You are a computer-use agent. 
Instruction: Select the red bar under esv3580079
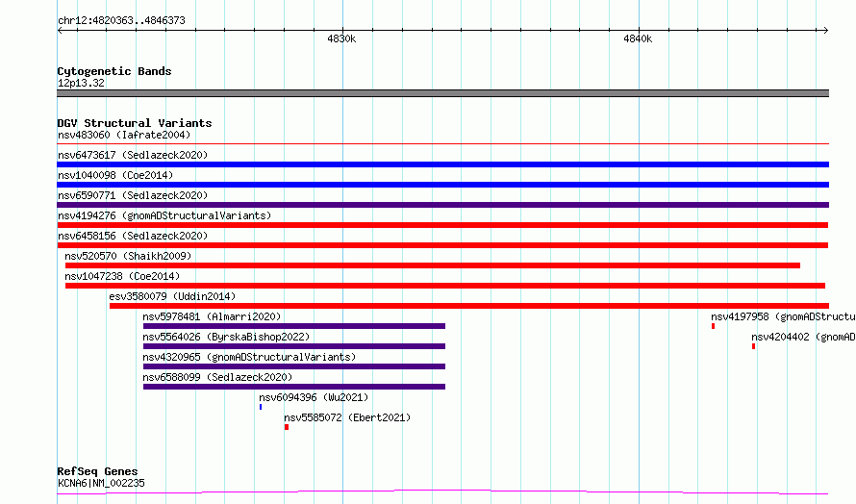[469, 306]
